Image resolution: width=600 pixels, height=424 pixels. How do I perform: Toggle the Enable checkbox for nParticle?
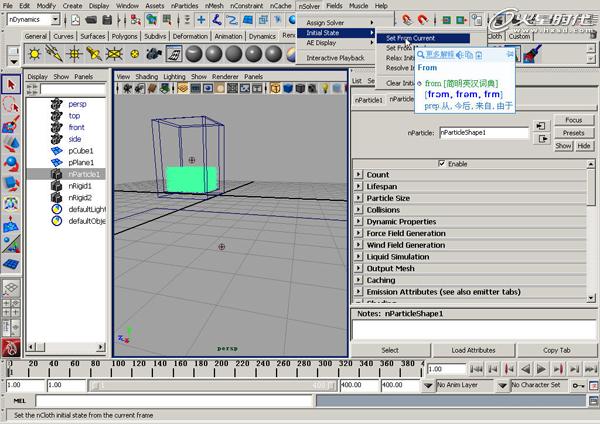[441, 163]
